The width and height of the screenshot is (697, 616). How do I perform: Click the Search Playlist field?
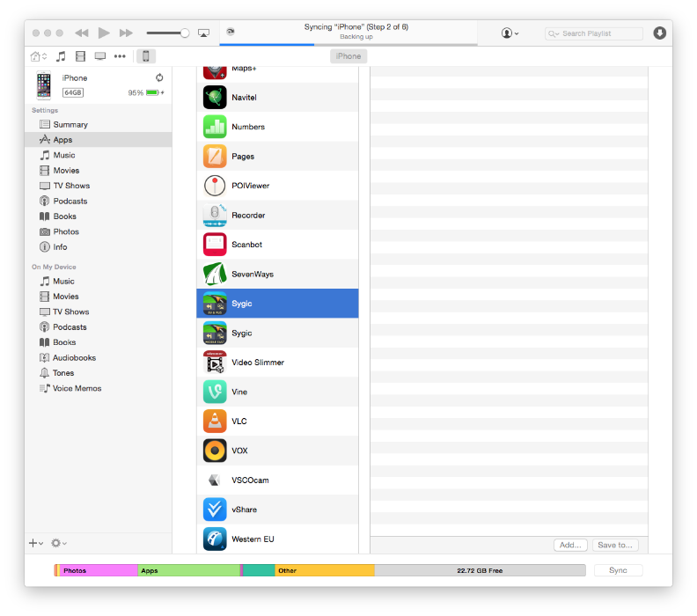point(594,33)
